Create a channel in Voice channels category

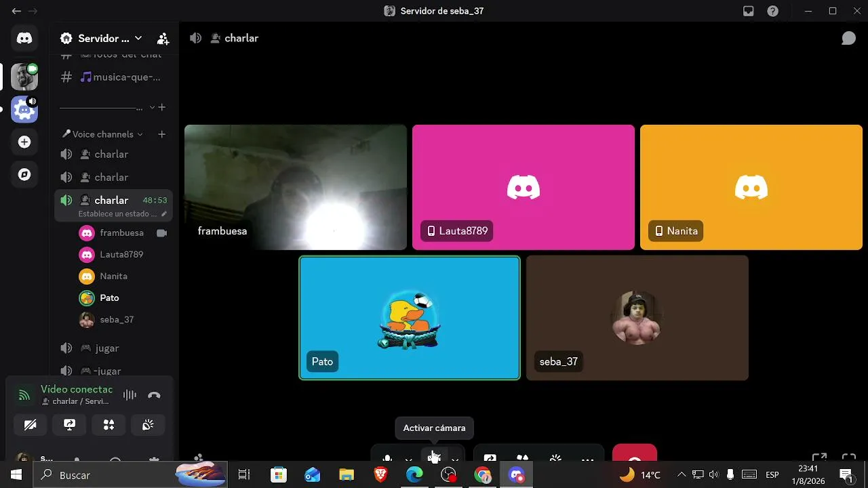point(162,134)
